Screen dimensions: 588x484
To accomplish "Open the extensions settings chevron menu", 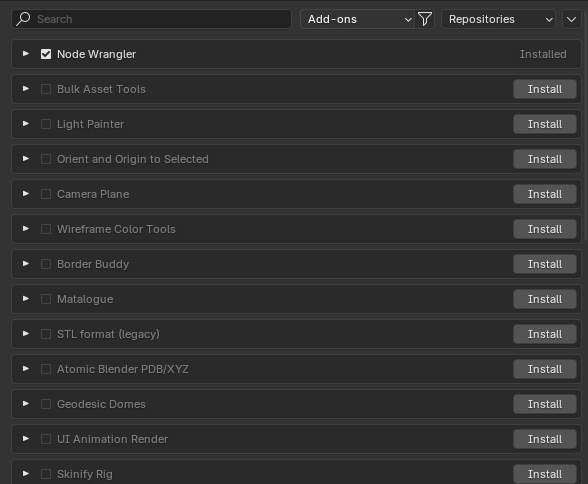I will point(572,19).
